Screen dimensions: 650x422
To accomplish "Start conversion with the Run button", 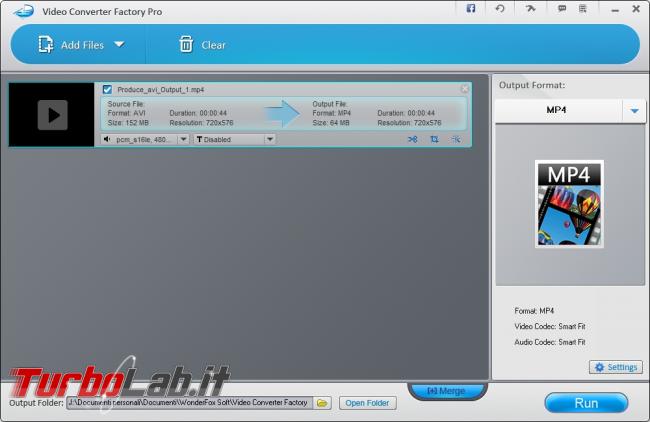I will (x=586, y=403).
